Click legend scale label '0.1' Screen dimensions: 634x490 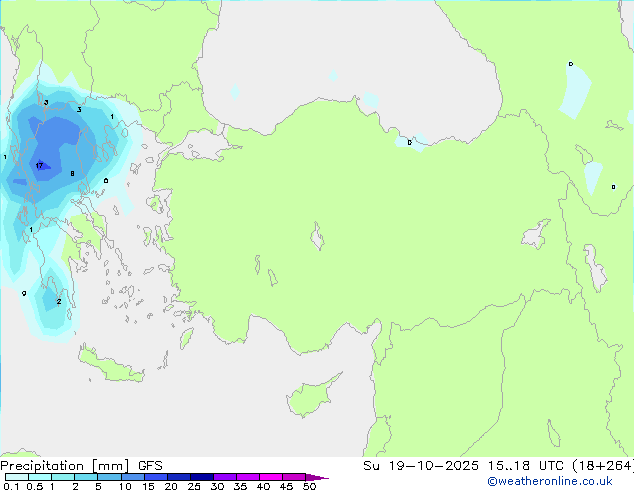coord(11,486)
